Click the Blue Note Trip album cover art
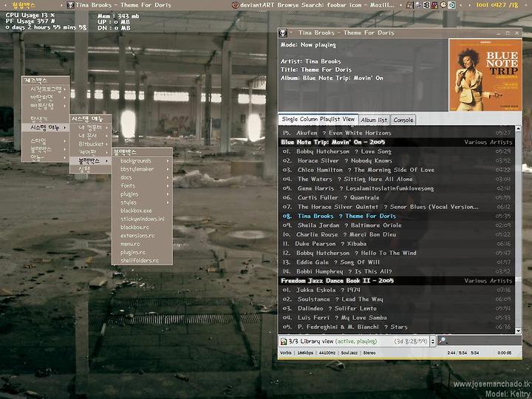This screenshot has width=532, height=399. pyautogui.click(x=485, y=75)
